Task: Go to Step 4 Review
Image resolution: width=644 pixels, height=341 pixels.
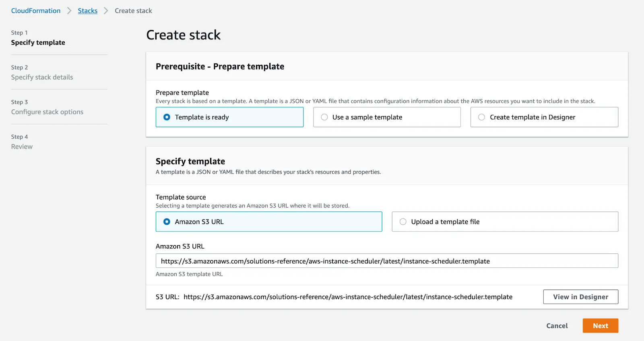Action: [x=22, y=142]
